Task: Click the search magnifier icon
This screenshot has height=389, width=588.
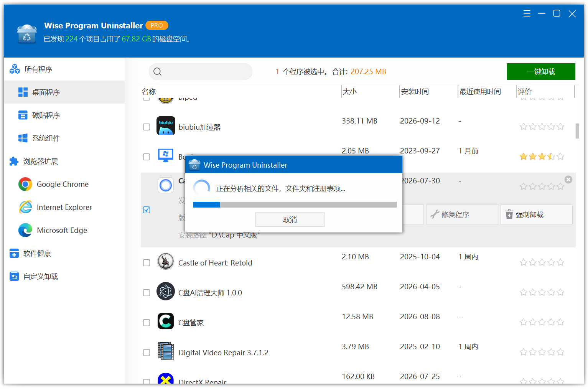Action: [157, 72]
